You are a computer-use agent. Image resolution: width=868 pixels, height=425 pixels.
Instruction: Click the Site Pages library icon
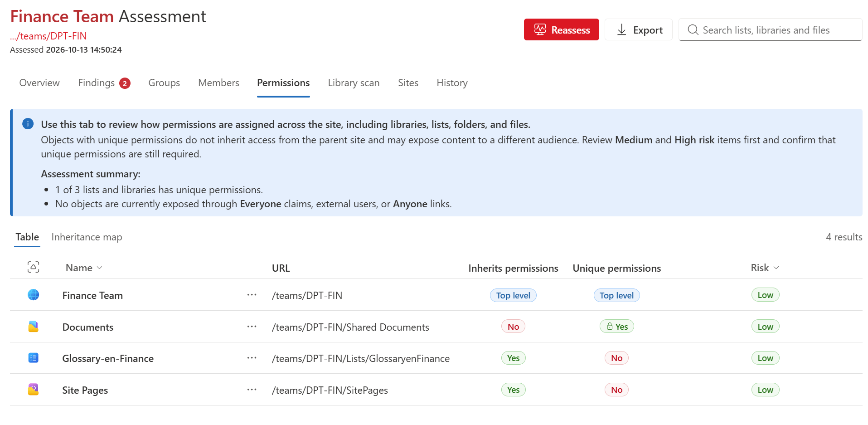(33, 390)
